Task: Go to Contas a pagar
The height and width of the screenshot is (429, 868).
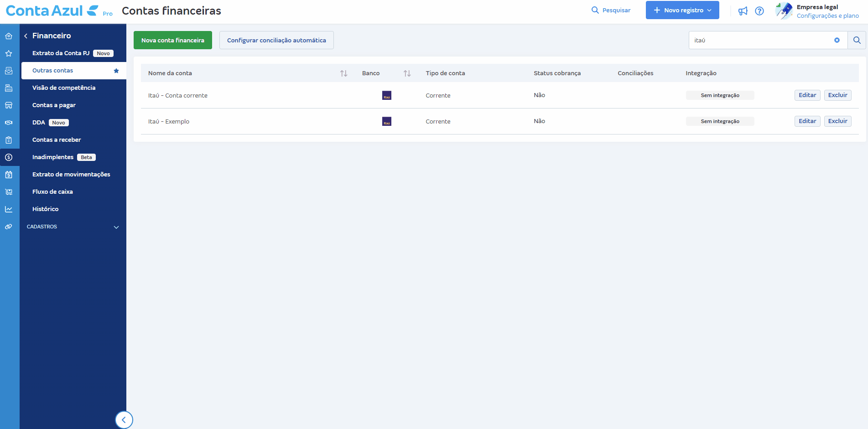Action: (54, 105)
